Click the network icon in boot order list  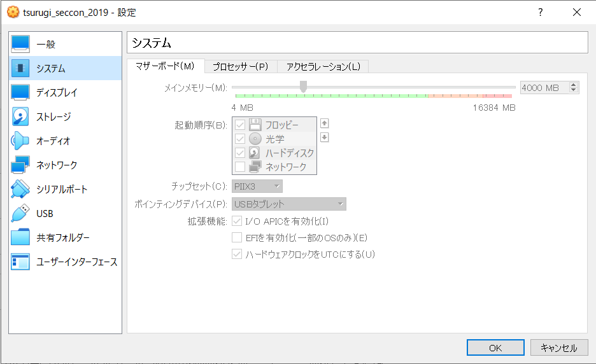tap(255, 167)
